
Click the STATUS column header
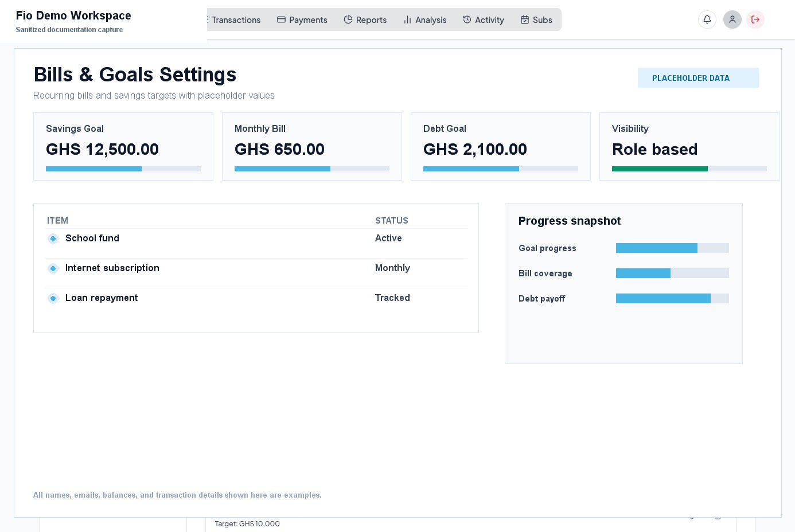pyautogui.click(x=392, y=221)
